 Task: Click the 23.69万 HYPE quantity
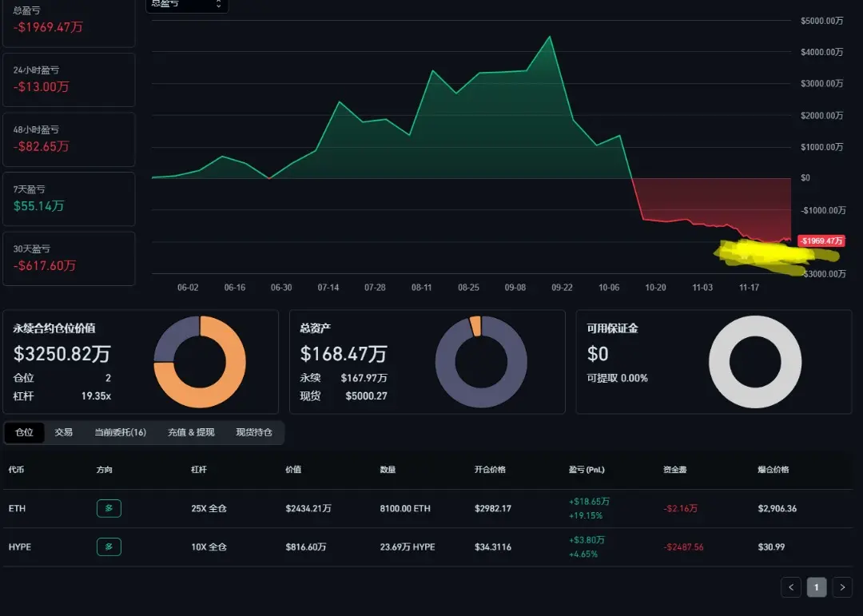pyautogui.click(x=408, y=546)
